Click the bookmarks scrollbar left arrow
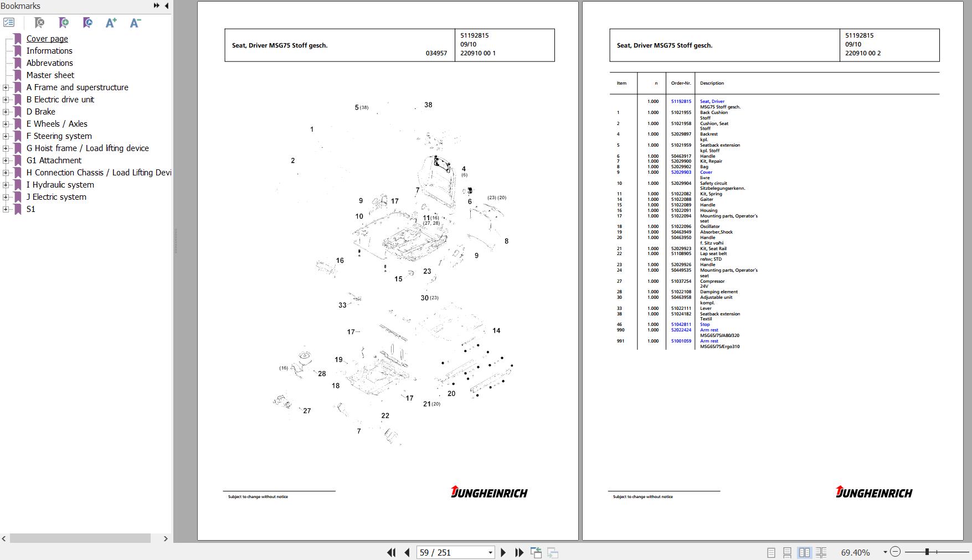The image size is (972, 560). [x=4, y=538]
